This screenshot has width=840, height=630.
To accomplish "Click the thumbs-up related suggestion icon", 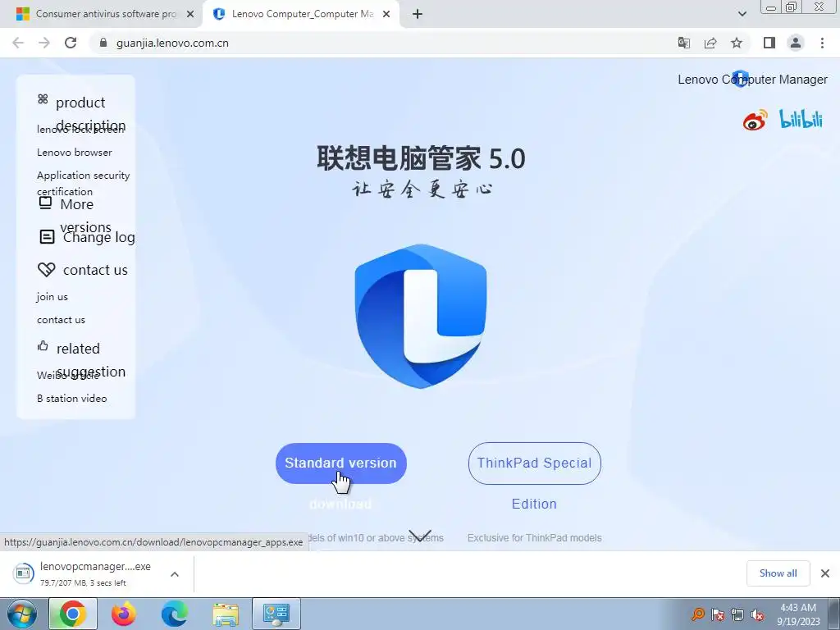I will tap(43, 345).
